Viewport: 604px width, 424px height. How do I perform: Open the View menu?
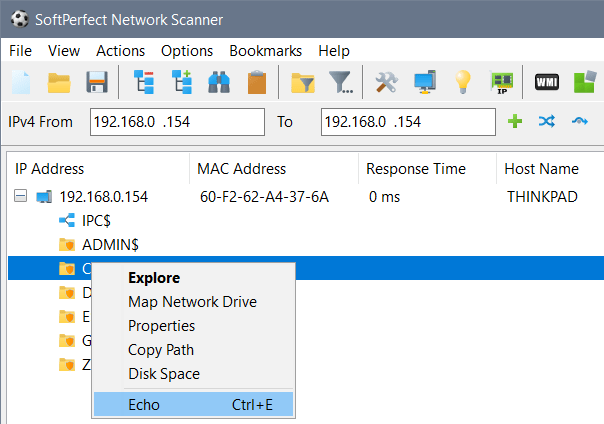pyautogui.click(x=64, y=51)
